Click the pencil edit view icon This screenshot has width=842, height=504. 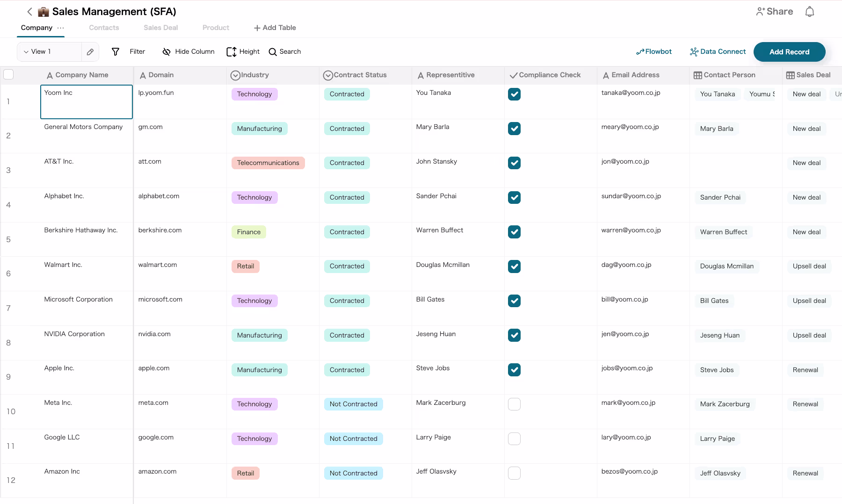pyautogui.click(x=90, y=52)
